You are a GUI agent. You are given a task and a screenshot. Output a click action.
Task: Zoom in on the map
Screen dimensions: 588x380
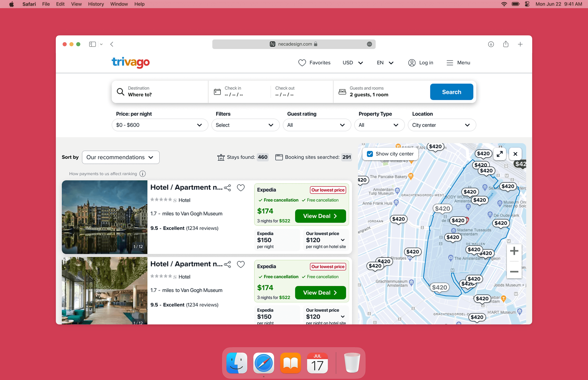point(514,251)
